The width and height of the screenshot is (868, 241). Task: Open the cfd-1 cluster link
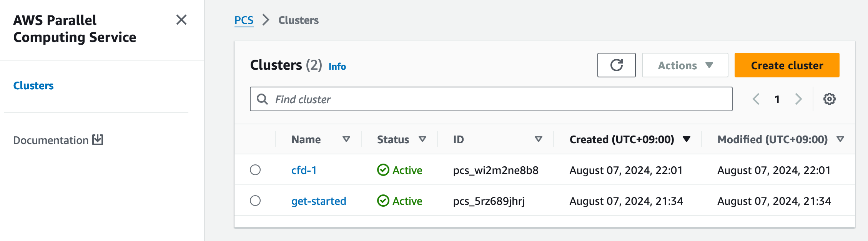[x=304, y=170]
